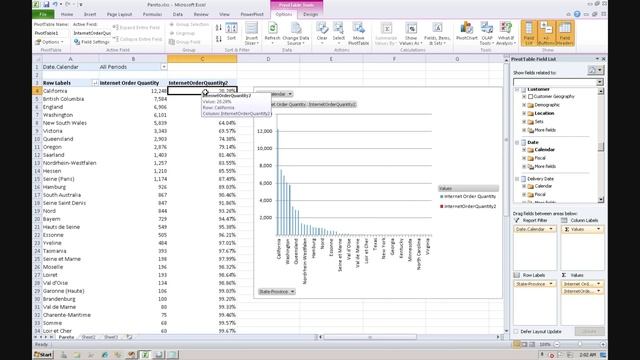The image size is (640, 360).
Task: Click zoom in plus on zoom slider
Action: (603, 344)
